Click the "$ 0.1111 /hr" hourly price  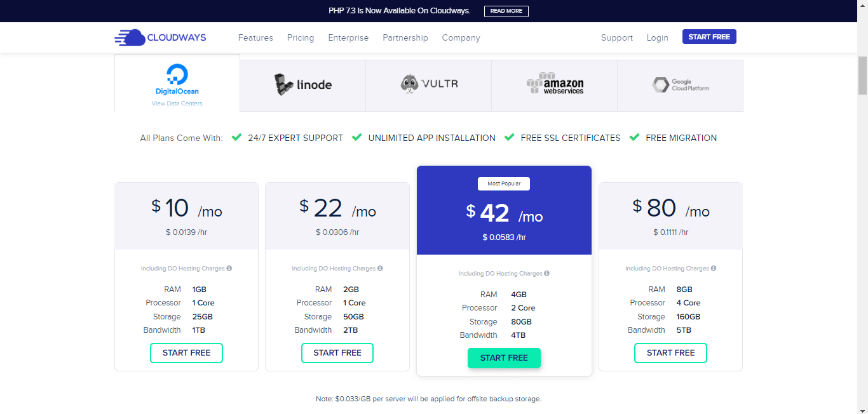tap(670, 232)
